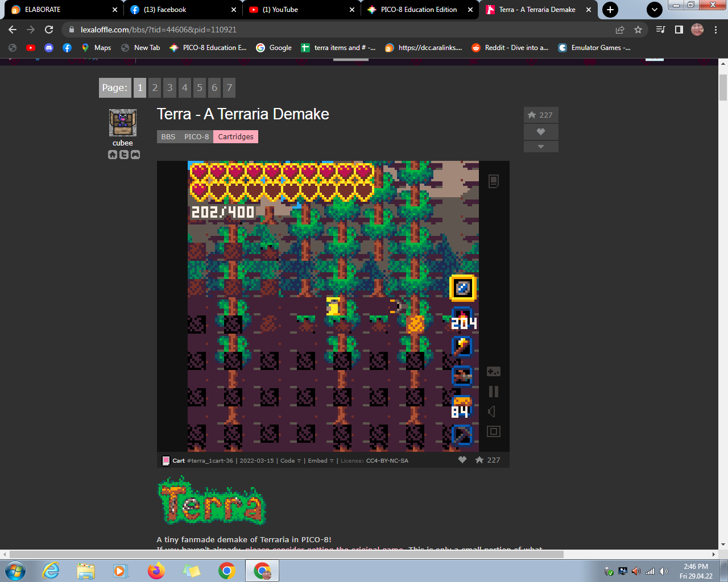
Task: Open the Cartridges category tag
Action: click(236, 137)
